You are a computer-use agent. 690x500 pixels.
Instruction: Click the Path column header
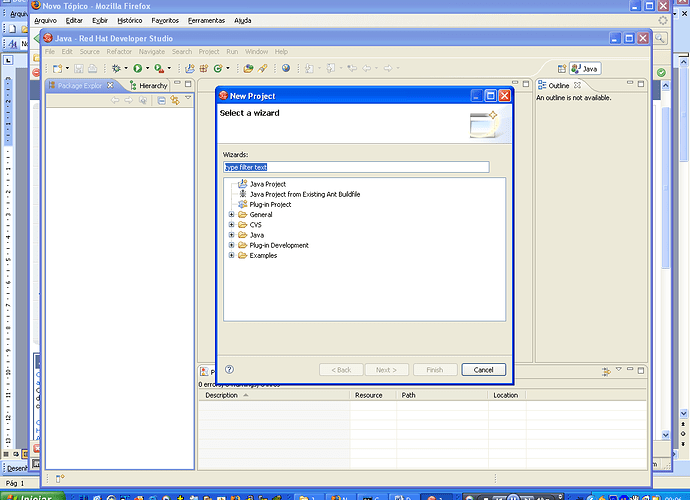[442, 395]
